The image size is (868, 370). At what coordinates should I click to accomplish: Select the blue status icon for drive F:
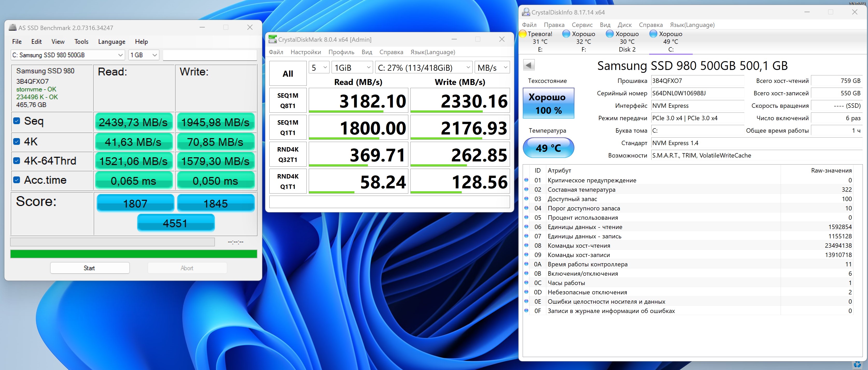[566, 34]
